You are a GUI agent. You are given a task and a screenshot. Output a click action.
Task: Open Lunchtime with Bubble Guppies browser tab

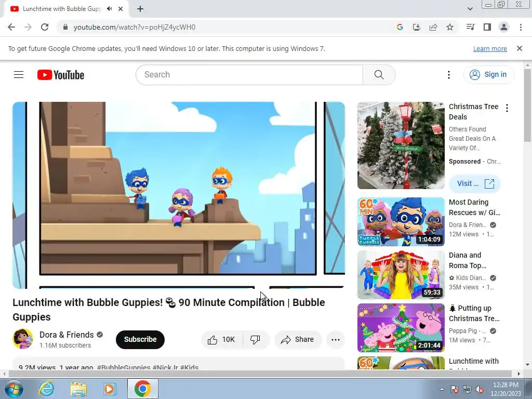(61, 9)
